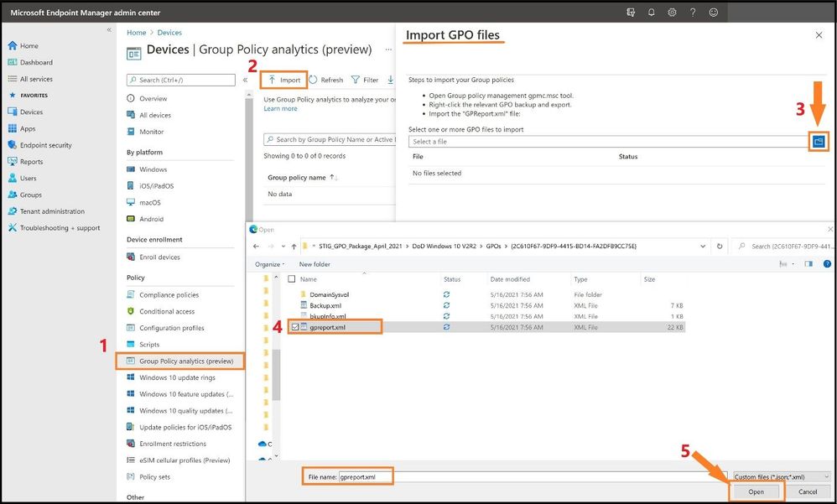The image size is (837, 504).
Task: Click the Home breadcrumb link
Action: [x=136, y=33]
